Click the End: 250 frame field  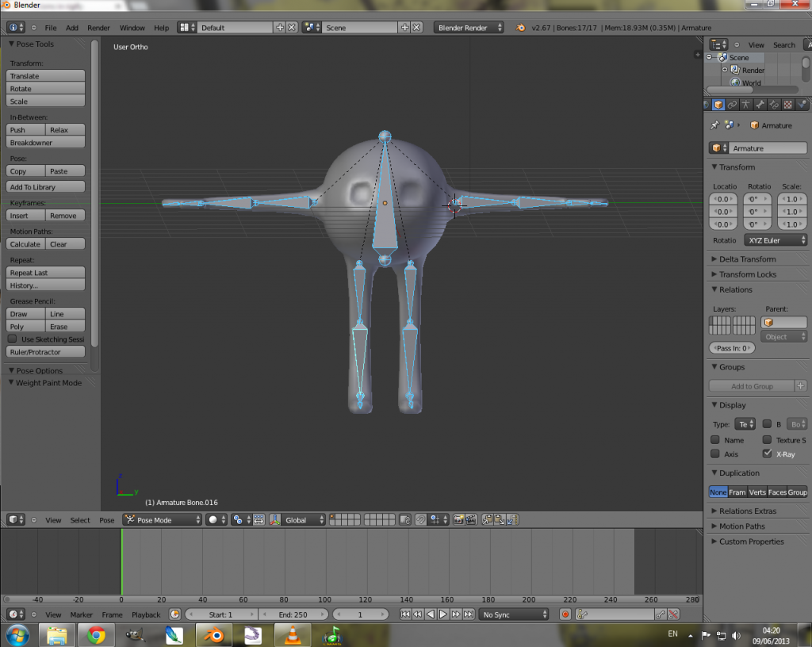pos(293,614)
